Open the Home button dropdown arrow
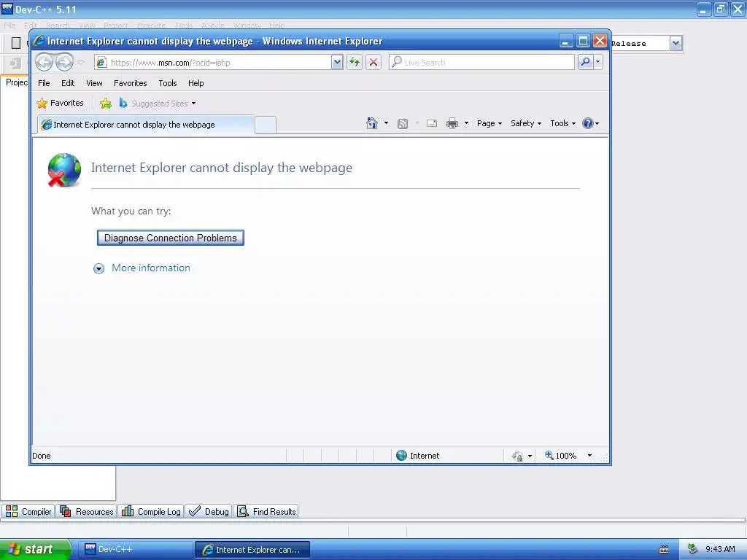 coord(386,123)
